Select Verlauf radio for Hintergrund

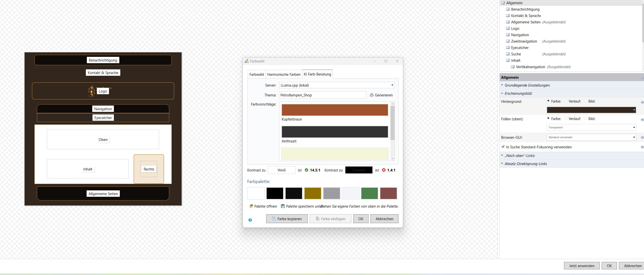click(x=566, y=101)
